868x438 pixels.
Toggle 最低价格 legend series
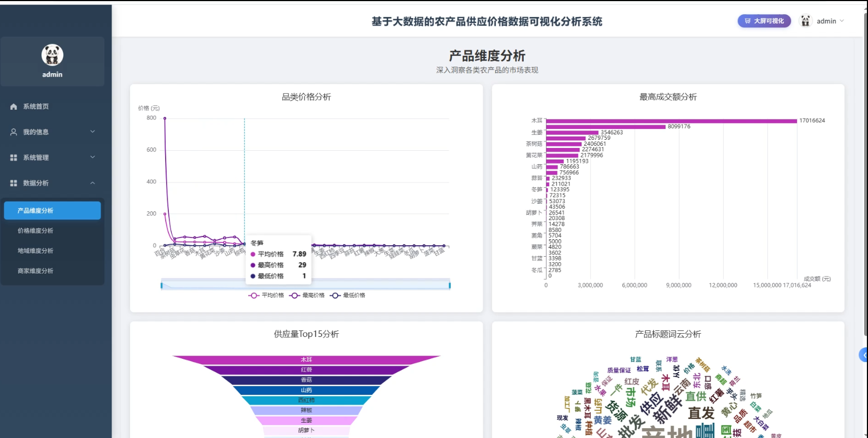pos(348,295)
